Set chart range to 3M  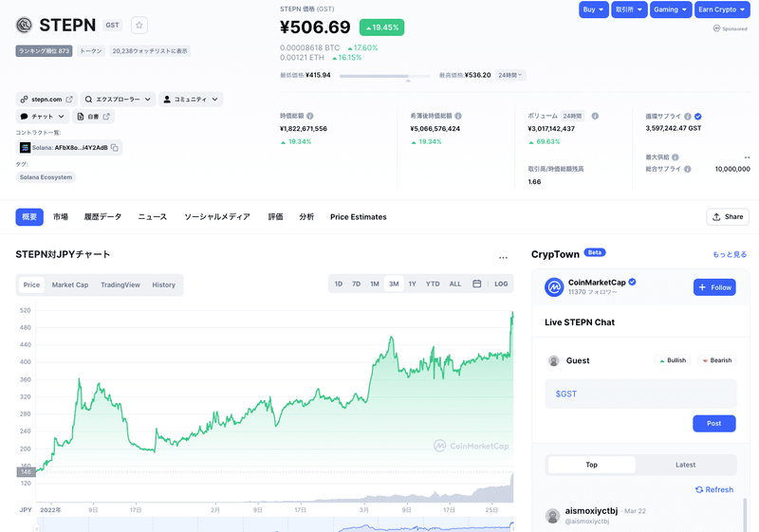coord(394,284)
